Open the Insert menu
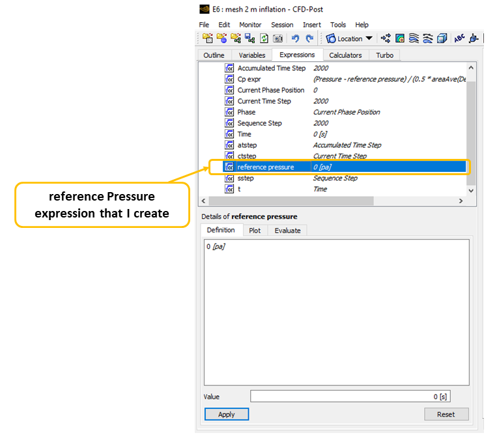 (x=312, y=25)
